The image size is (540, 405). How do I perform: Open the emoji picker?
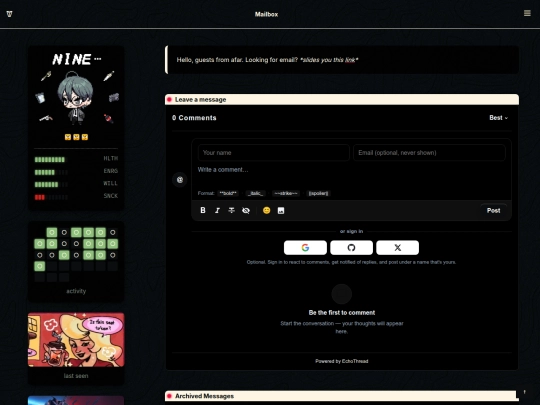click(267, 210)
